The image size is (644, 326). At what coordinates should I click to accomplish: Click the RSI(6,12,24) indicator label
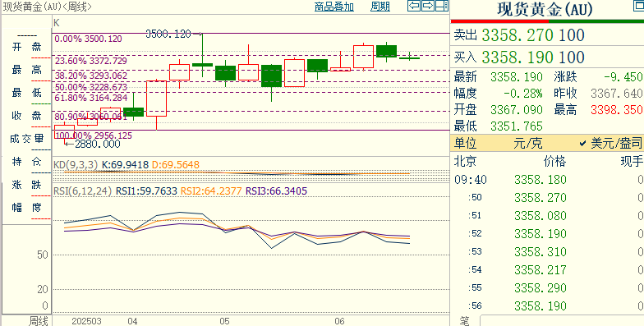(82, 191)
